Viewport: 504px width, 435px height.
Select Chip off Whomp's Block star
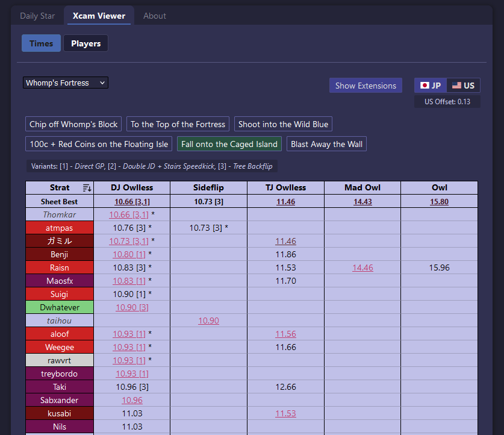73,124
